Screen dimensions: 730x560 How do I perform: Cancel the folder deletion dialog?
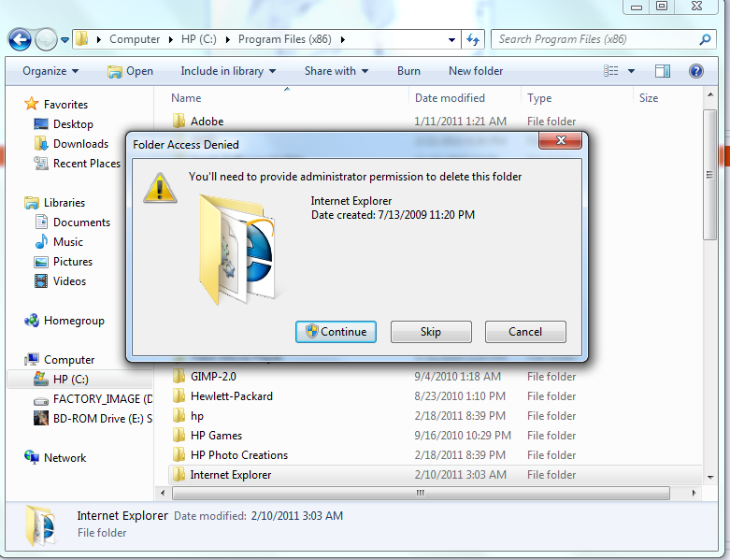[525, 332]
